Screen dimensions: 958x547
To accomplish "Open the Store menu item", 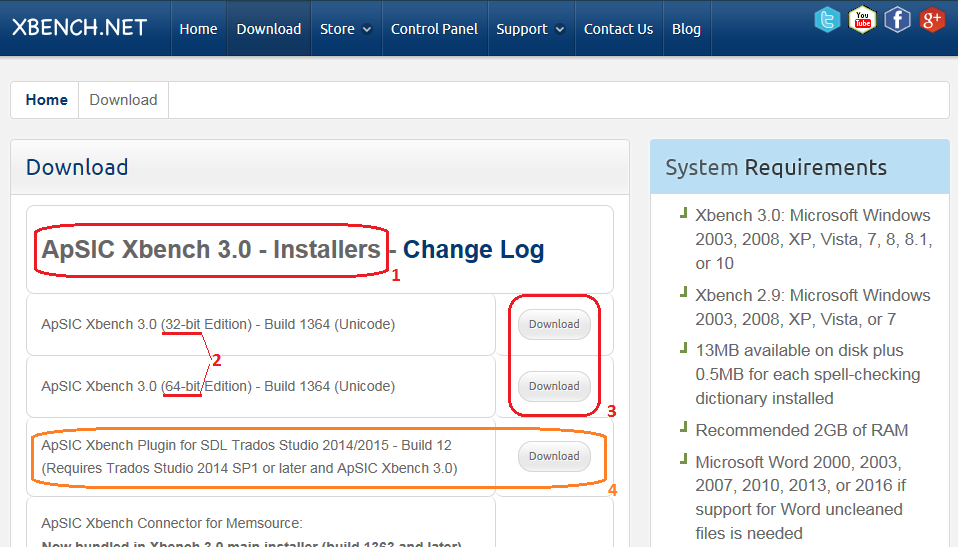I will (x=337, y=29).
